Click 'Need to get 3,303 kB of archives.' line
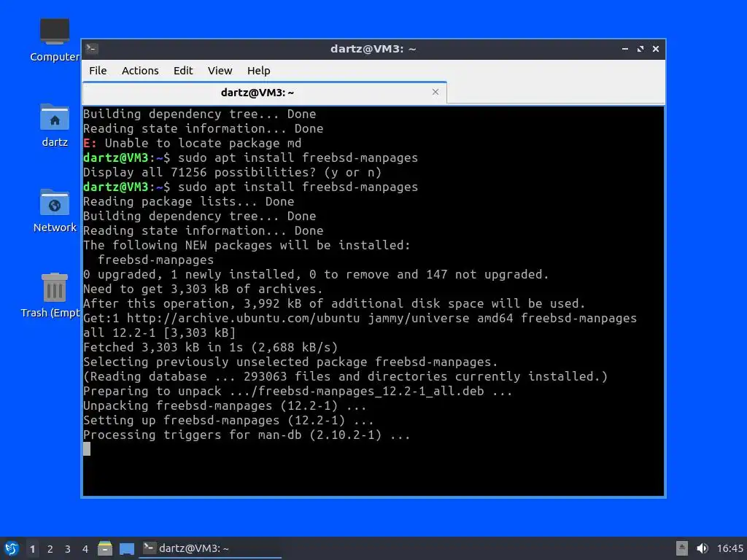The width and height of the screenshot is (747, 560). pyautogui.click(x=203, y=289)
